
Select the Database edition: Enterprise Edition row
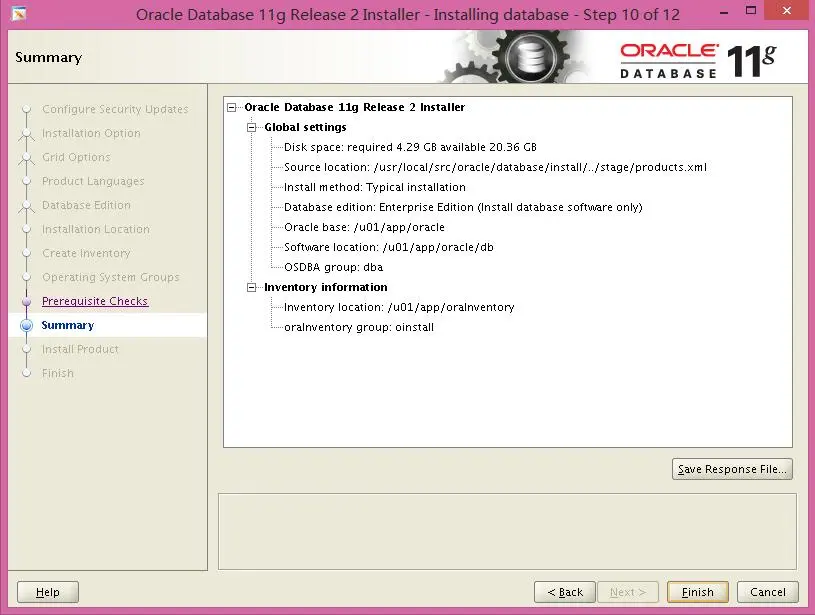tap(463, 207)
